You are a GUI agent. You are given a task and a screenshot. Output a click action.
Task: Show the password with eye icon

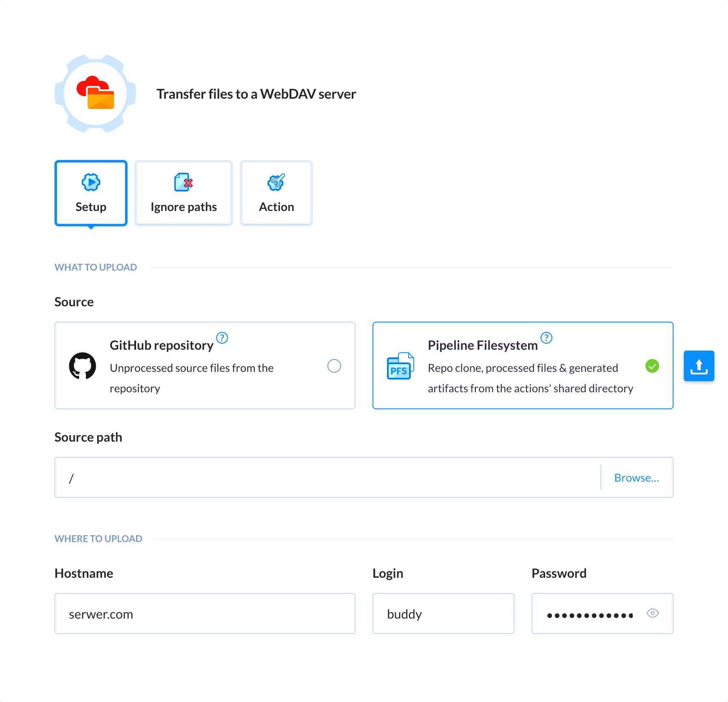coord(652,613)
